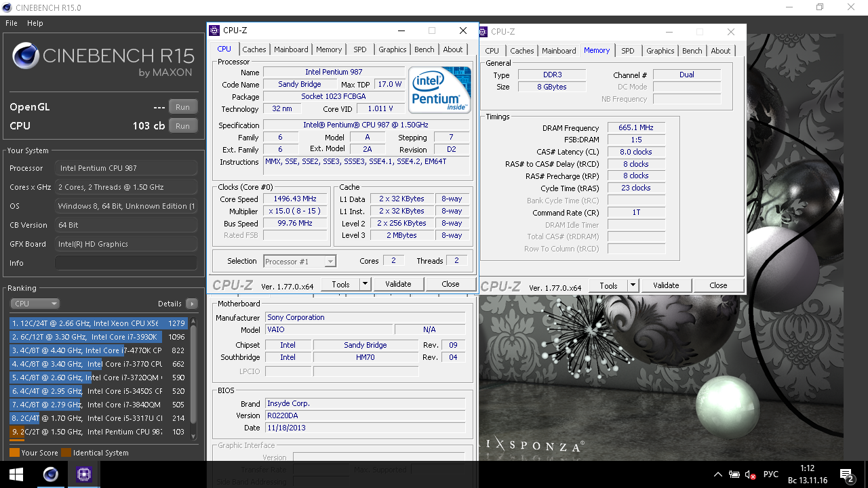
Task: Click Validate in left CPU-Z window
Action: click(x=398, y=284)
